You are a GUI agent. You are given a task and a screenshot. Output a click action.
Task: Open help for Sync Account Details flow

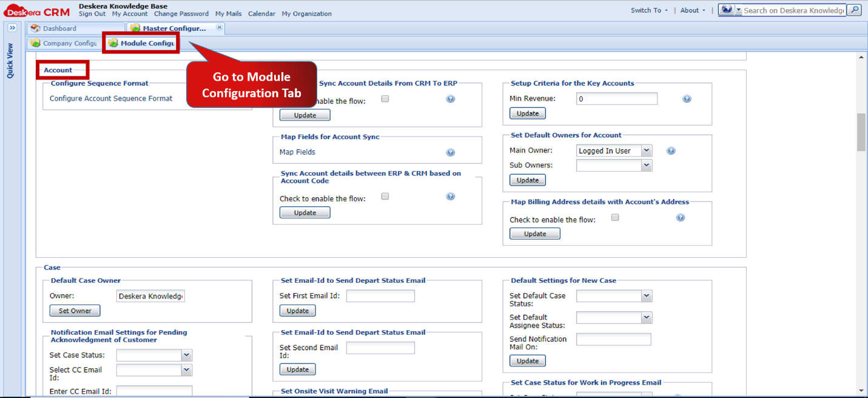(x=451, y=98)
